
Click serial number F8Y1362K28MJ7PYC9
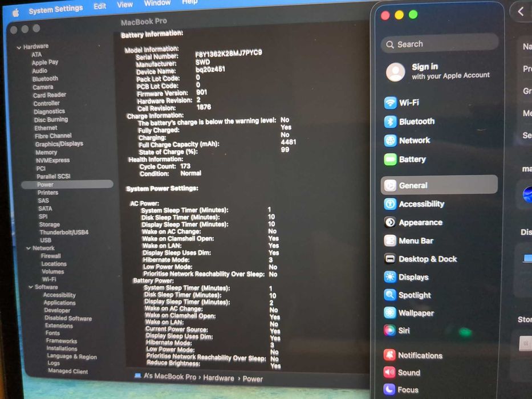click(x=228, y=53)
